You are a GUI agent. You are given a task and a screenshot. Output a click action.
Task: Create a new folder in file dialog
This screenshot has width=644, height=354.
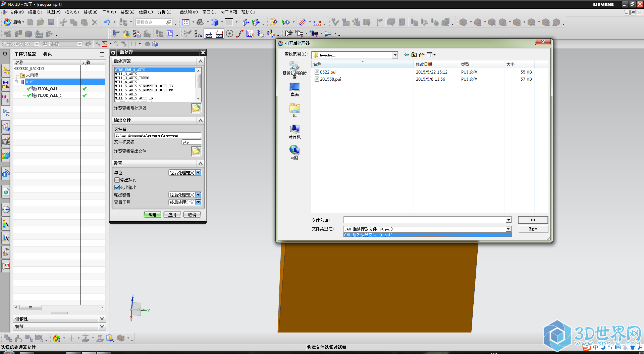(422, 55)
